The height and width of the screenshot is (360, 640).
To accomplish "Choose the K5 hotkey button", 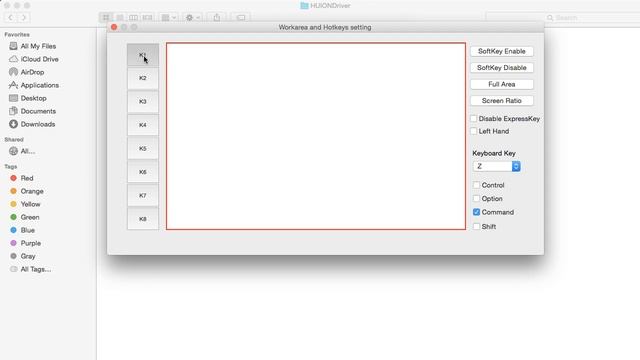I will click(142, 149).
